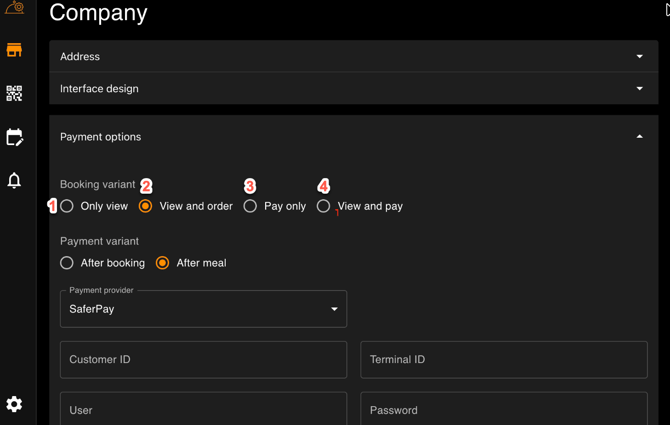Open the Payment provider SaferPay dropdown
The width and height of the screenshot is (670, 425).
[203, 309]
